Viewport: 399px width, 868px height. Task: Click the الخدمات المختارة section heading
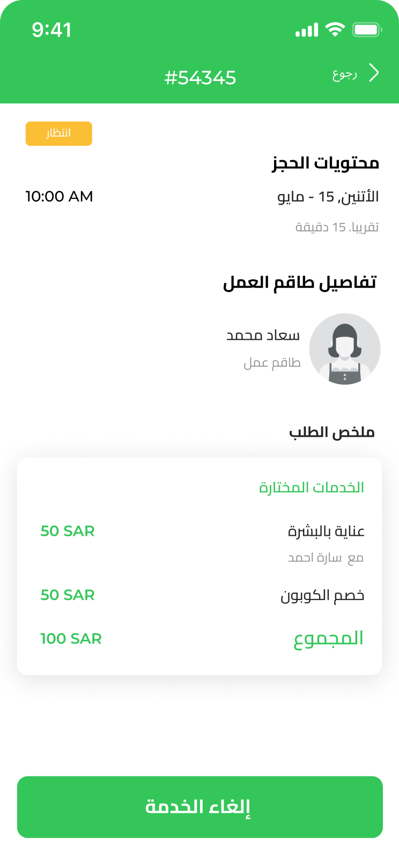312,488
